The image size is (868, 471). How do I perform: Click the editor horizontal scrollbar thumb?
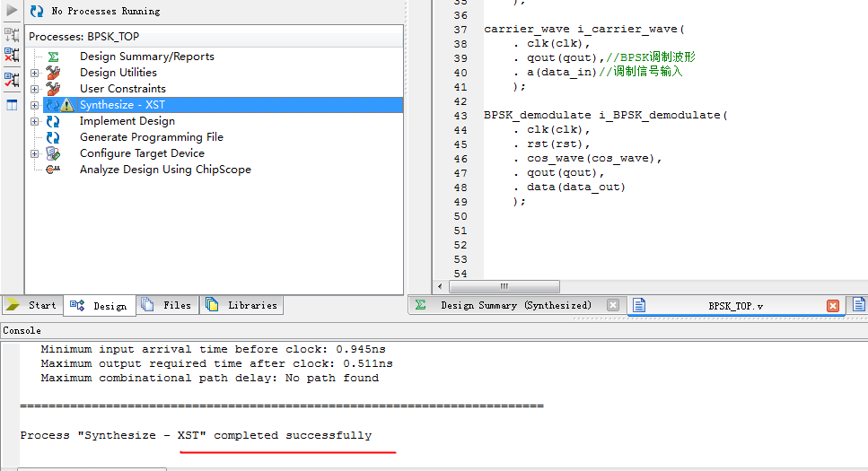click(504, 286)
